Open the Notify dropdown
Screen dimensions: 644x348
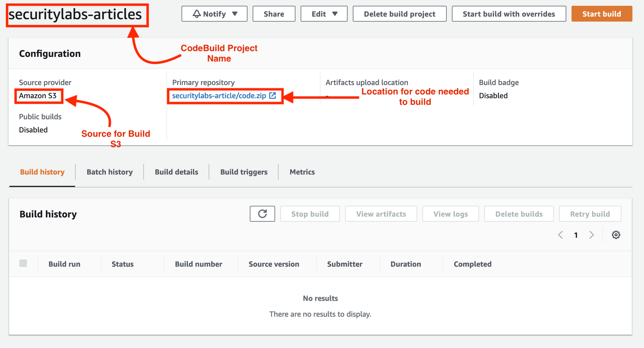pyautogui.click(x=214, y=14)
